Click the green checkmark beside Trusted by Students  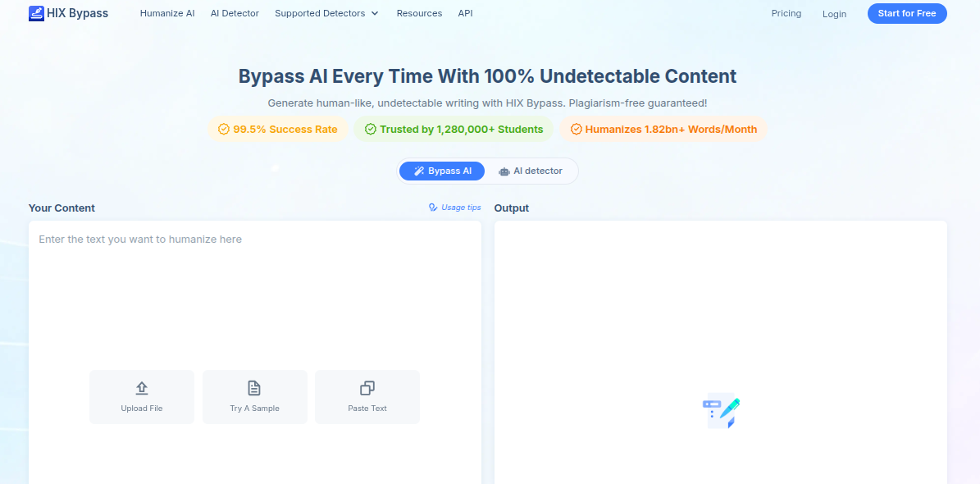click(371, 130)
